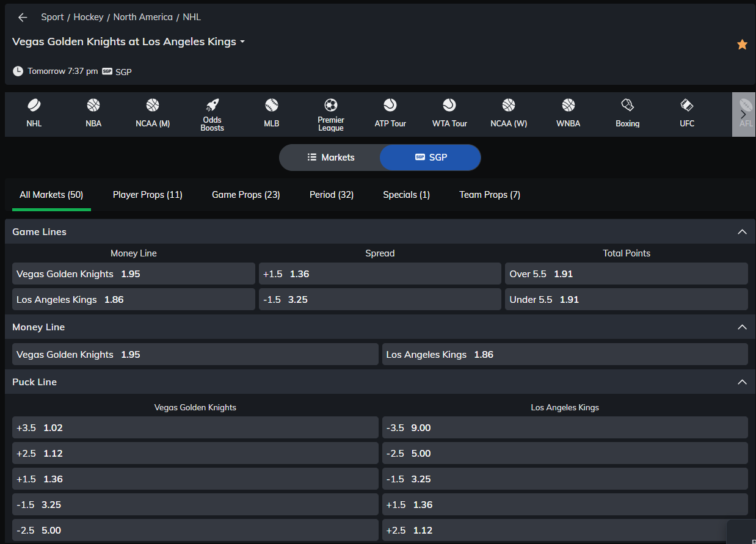Open the NBA basketball icon
This screenshot has height=544, width=756.
[93, 106]
